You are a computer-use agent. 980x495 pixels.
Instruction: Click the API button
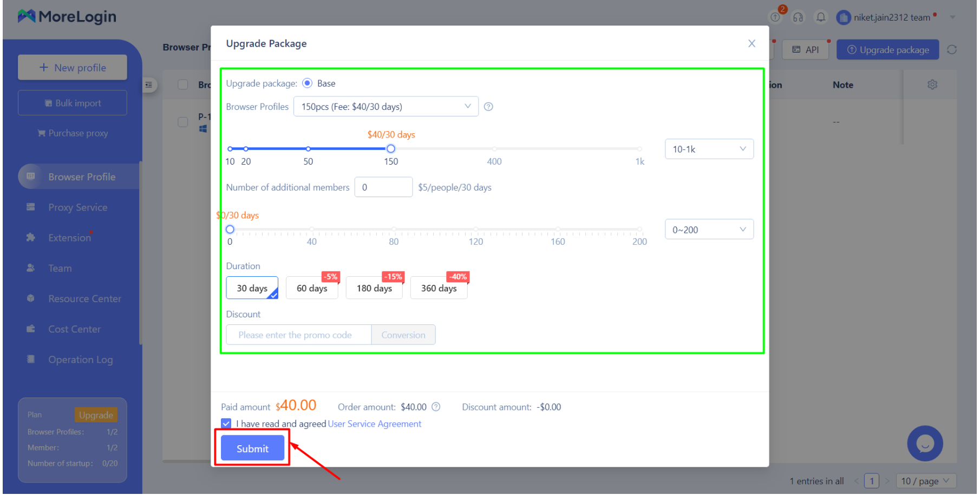coord(805,50)
